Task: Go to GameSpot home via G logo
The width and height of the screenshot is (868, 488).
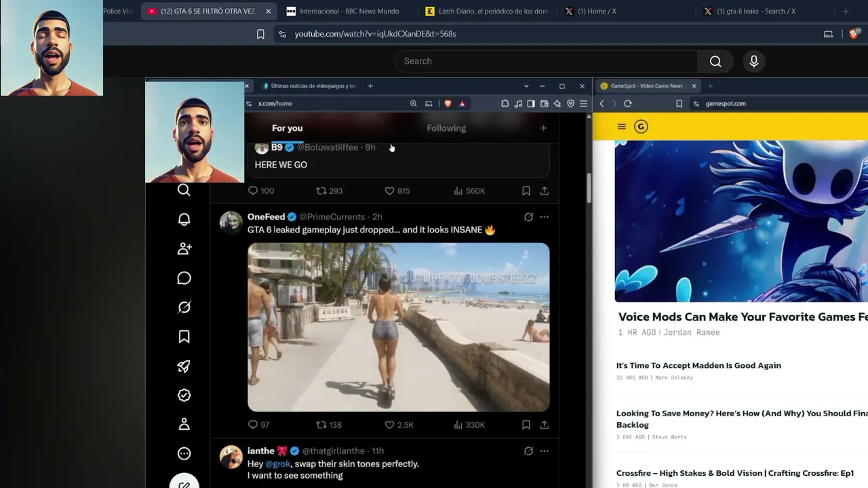Action: pyautogui.click(x=641, y=127)
